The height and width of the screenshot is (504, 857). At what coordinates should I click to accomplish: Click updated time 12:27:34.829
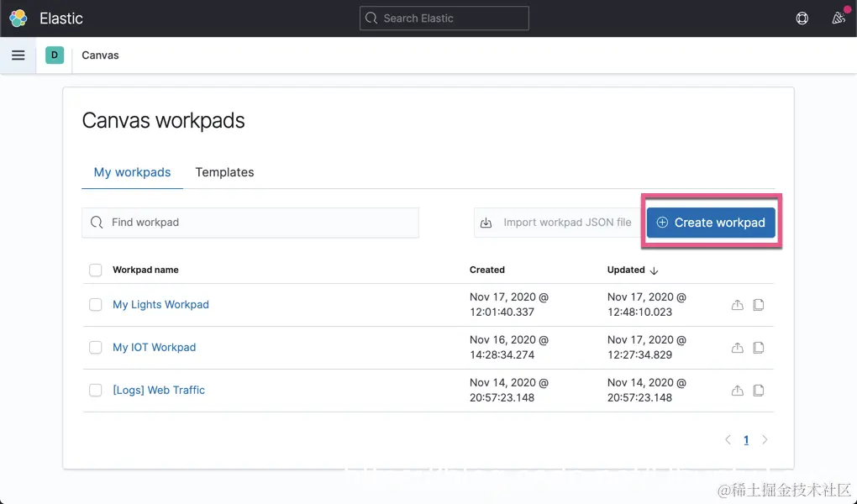pyautogui.click(x=639, y=354)
